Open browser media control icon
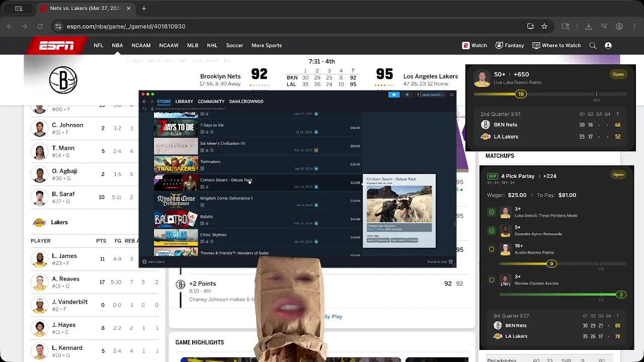 coord(604,26)
